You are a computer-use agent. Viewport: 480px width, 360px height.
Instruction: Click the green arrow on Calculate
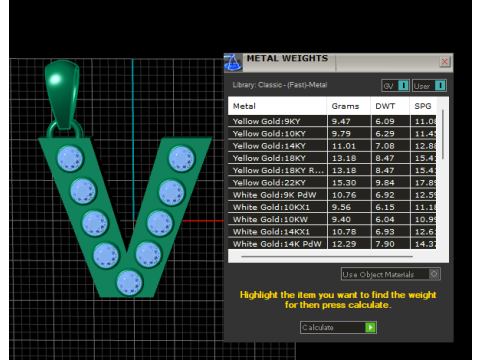(370, 327)
